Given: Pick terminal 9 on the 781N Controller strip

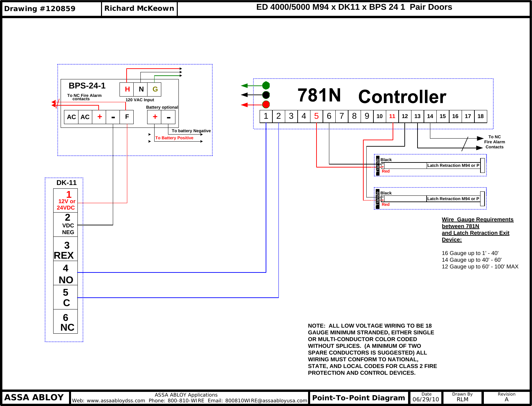Looking at the screenshot, I should [x=367, y=116].
